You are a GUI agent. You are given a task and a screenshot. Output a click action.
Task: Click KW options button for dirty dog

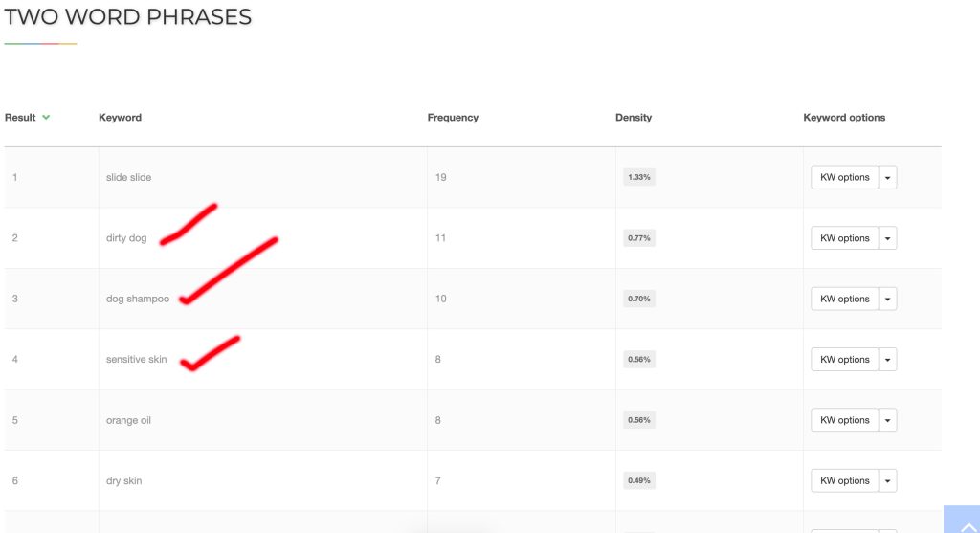tap(844, 238)
